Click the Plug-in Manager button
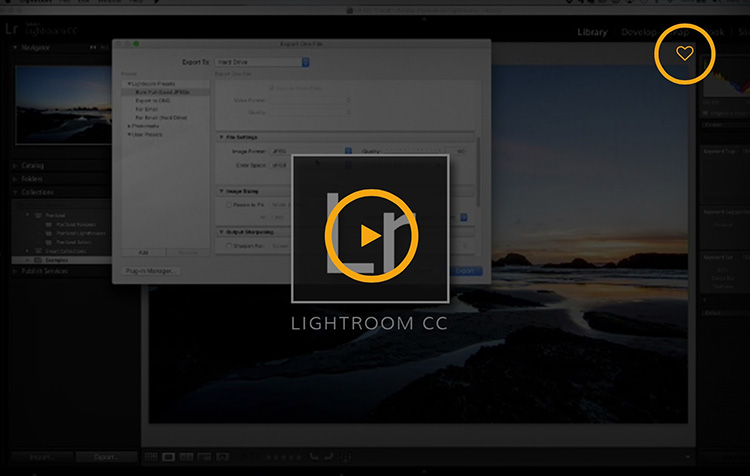 [151, 271]
